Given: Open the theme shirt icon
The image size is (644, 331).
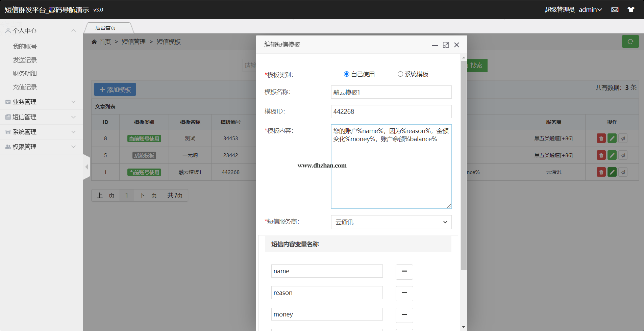Looking at the screenshot, I should [x=630, y=10].
